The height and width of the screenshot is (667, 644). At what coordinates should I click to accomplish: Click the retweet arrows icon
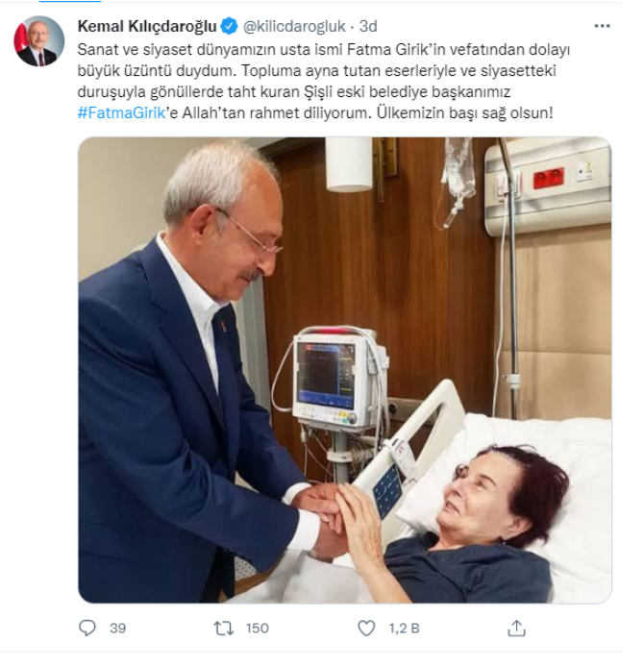(x=224, y=629)
